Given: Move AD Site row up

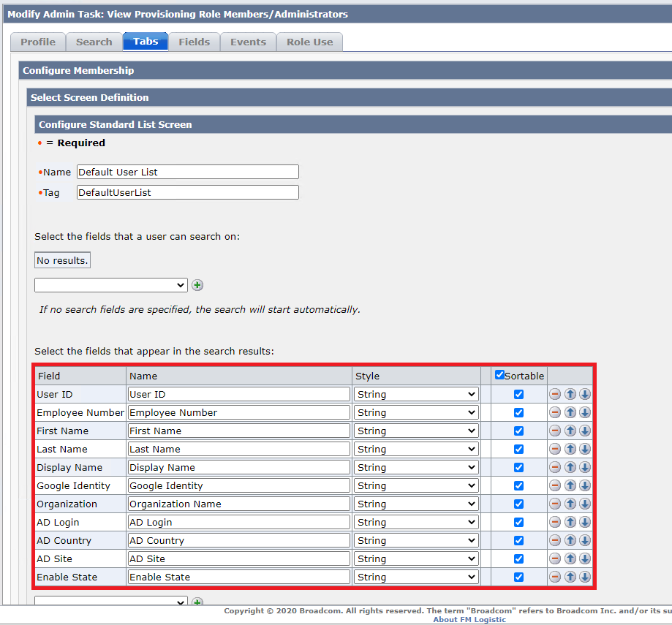Looking at the screenshot, I should tap(570, 558).
